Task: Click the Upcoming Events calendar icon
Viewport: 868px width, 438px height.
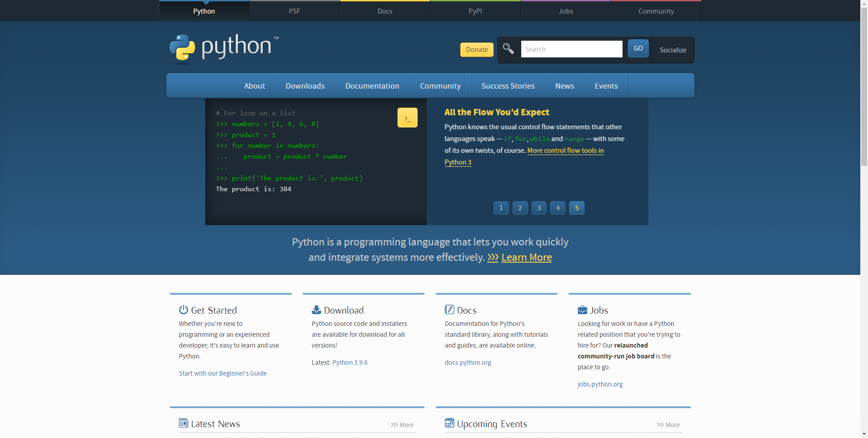Action: pos(449,423)
